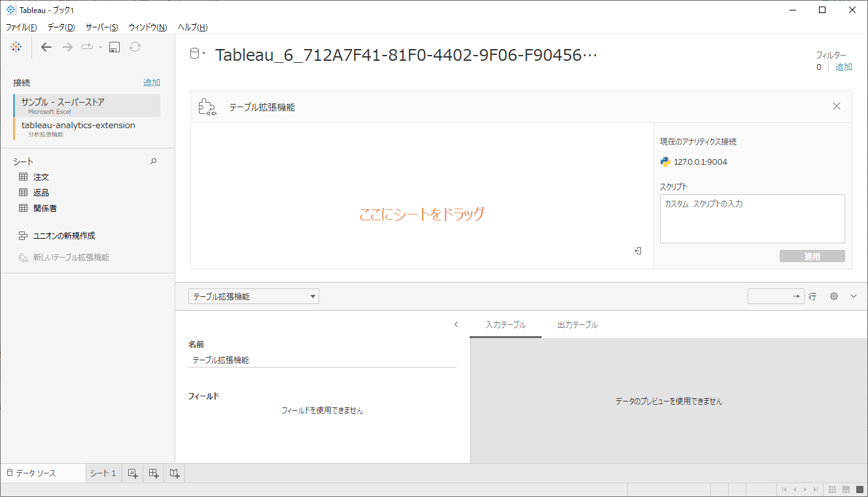Click the small collapse icon in drop area corner
The height and width of the screenshot is (497, 868).
click(x=637, y=250)
